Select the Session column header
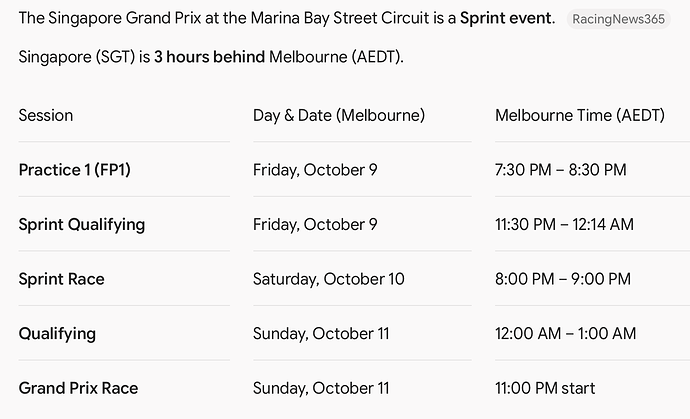 pyautogui.click(x=46, y=115)
